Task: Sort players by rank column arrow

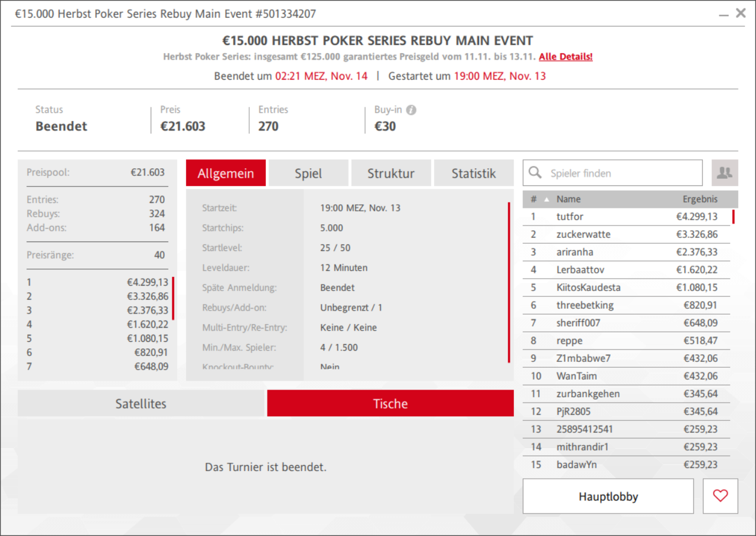Action: coord(545,200)
